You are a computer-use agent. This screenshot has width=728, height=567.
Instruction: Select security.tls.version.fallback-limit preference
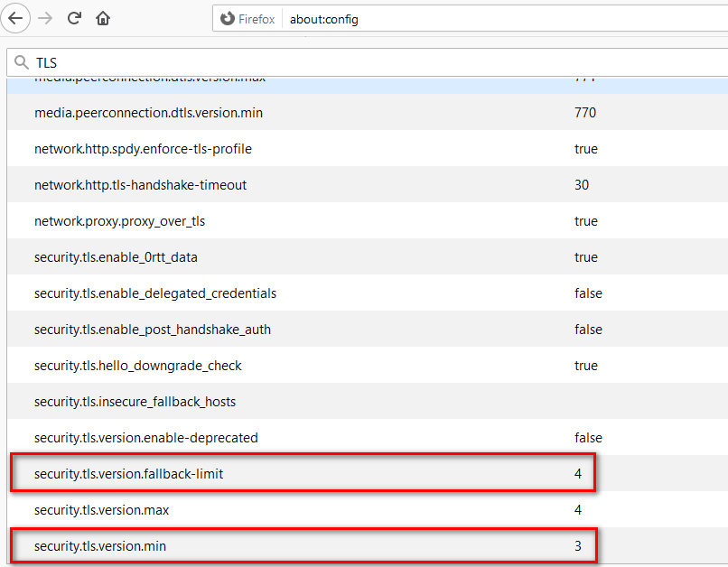pos(128,474)
